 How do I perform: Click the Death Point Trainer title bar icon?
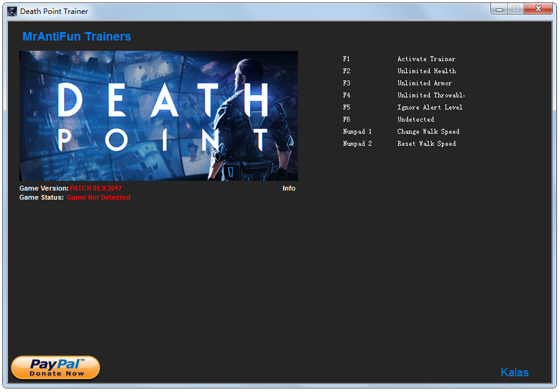pos(12,11)
